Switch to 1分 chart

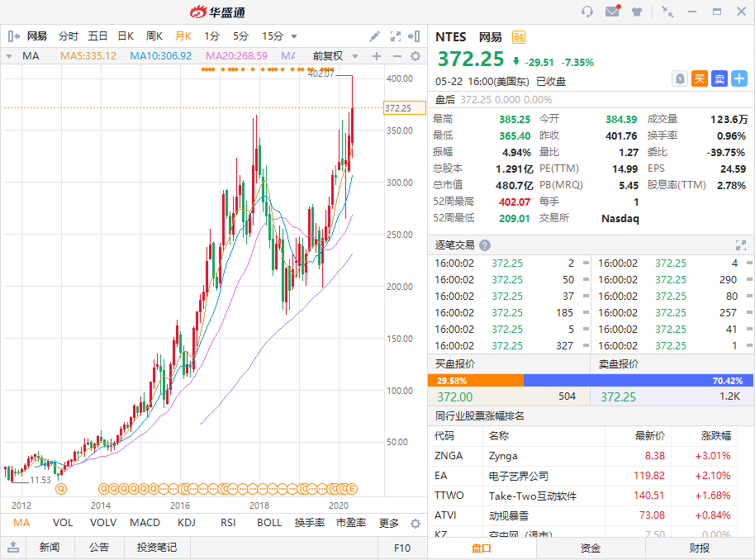click(x=211, y=36)
